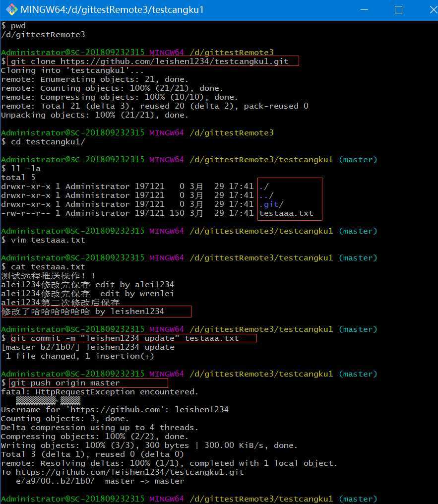Click 'Compressing objects: 100% (2/2), done.' line
Screen dimensions: 438x504
point(94,437)
